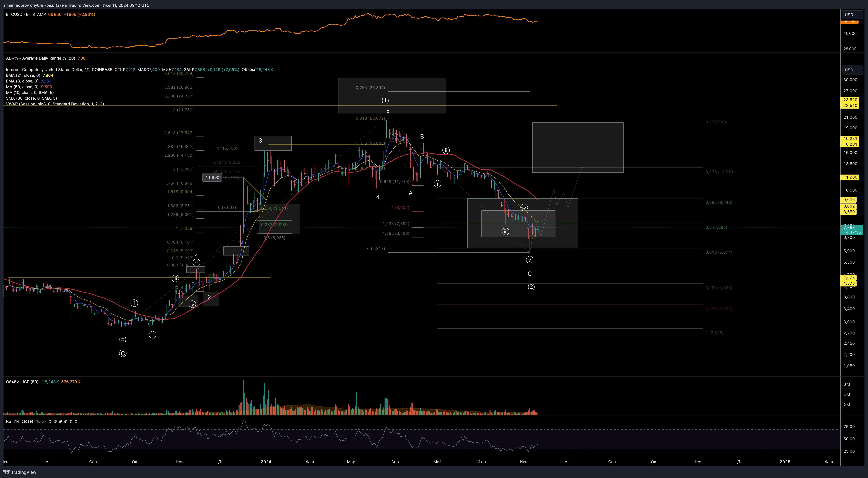
Task: Select the MA (50, close, 0) legend entry
Action: [22, 87]
